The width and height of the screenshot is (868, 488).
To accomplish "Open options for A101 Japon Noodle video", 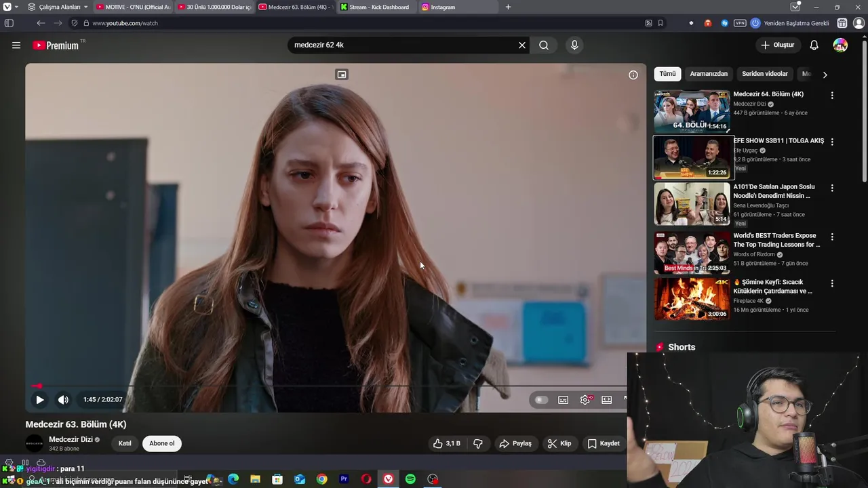I will (832, 188).
